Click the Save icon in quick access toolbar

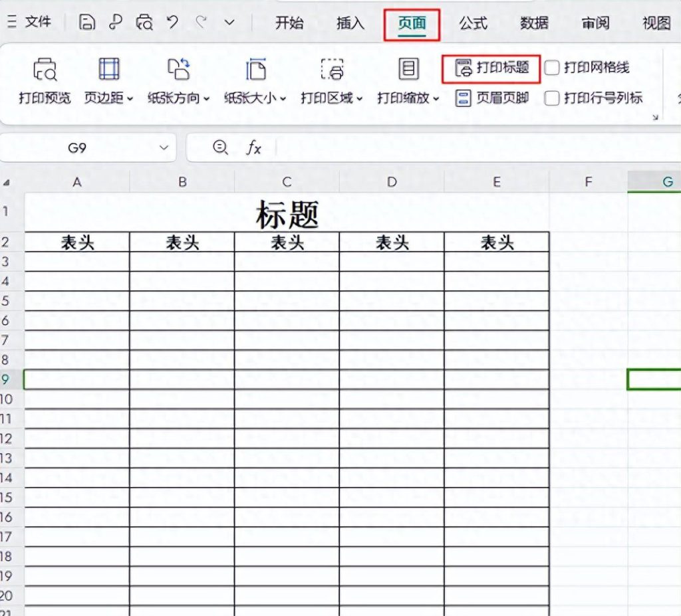86,22
